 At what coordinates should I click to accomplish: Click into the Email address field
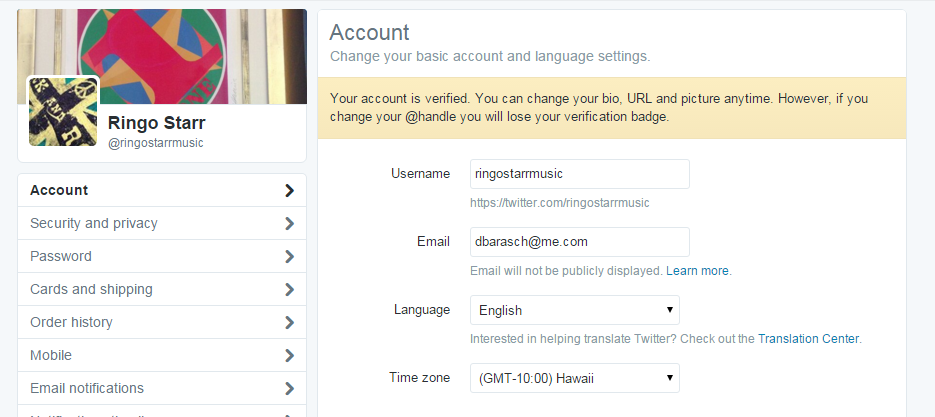click(579, 242)
